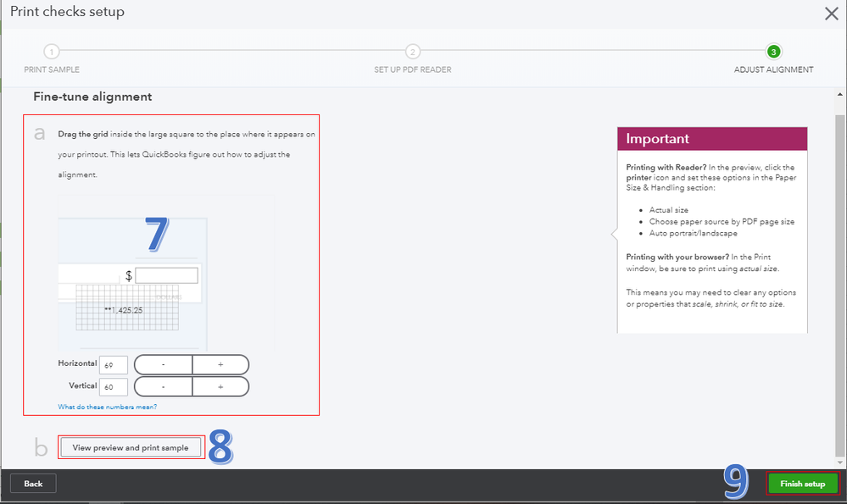Decrease the Vertical value with minus button

pyautogui.click(x=163, y=387)
